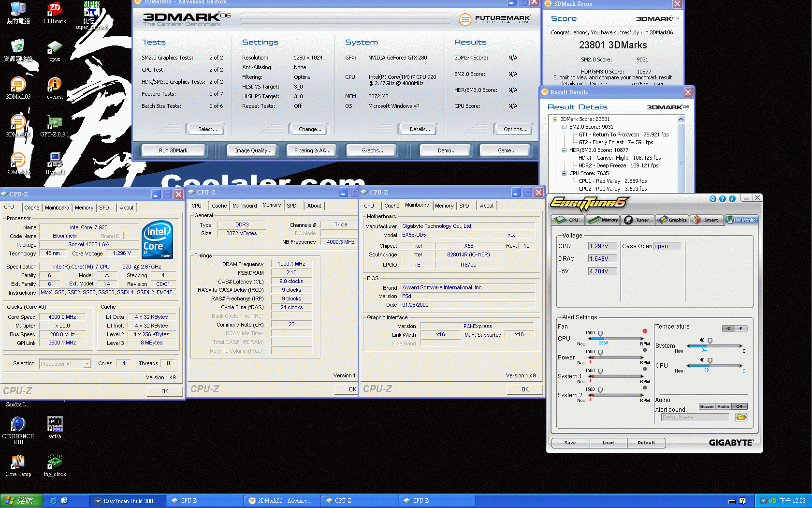Click the Options... button under Results
Image resolution: width=812 pixels, height=508 pixels.
[515, 129]
